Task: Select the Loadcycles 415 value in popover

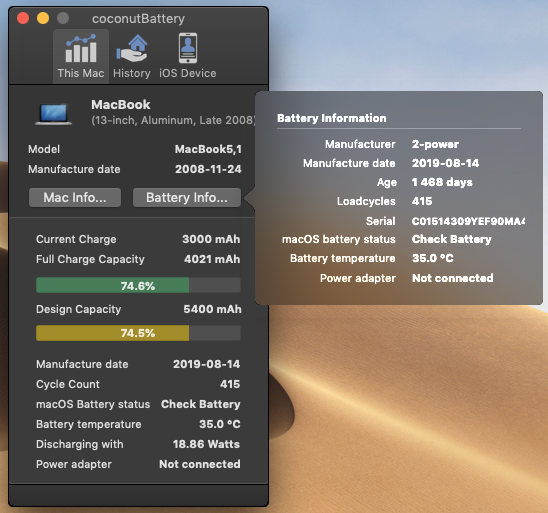Action: (x=422, y=201)
